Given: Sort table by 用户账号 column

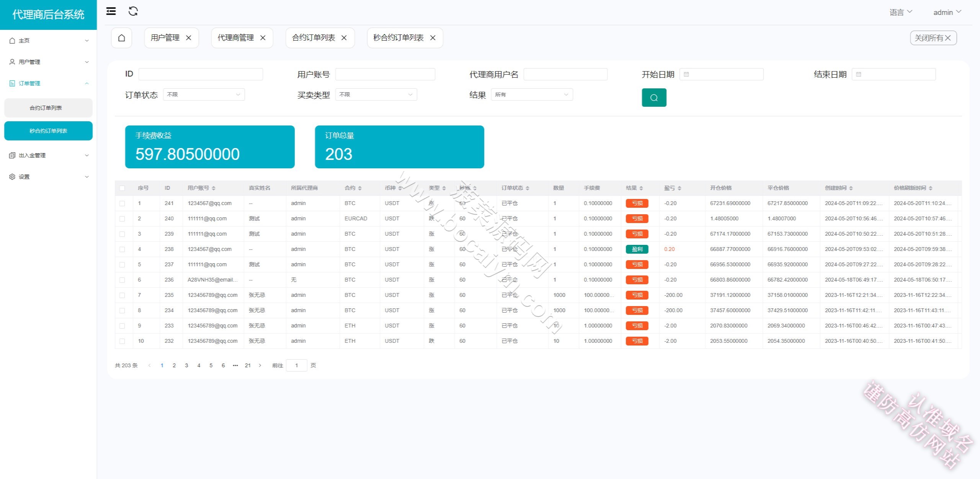Looking at the screenshot, I should pos(214,188).
